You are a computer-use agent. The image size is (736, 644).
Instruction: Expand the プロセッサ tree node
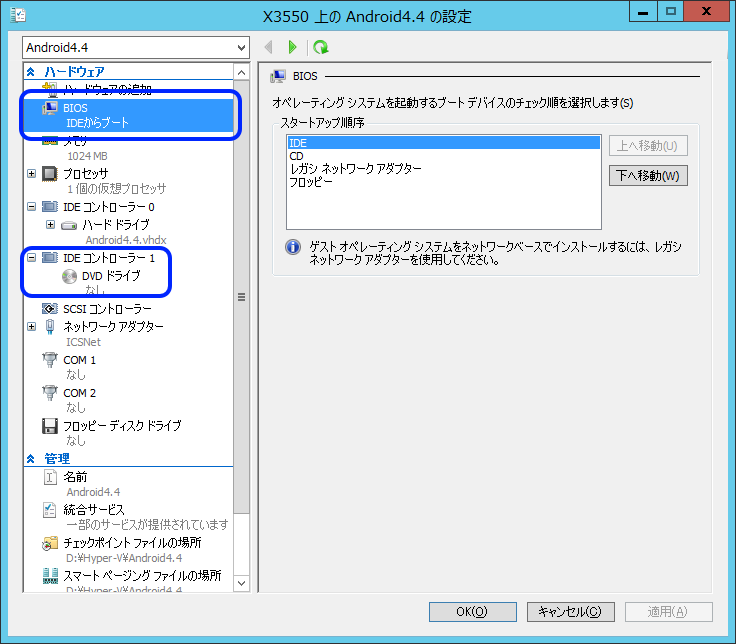click(31, 174)
